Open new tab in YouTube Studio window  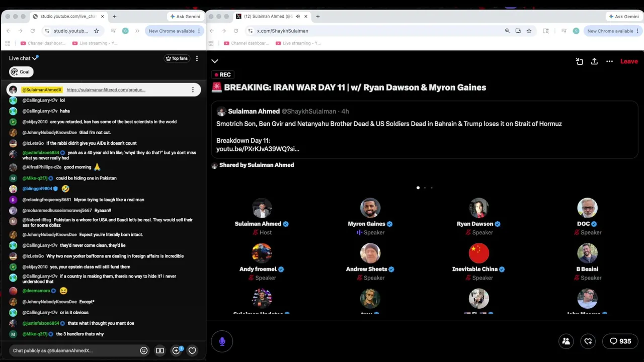click(114, 17)
